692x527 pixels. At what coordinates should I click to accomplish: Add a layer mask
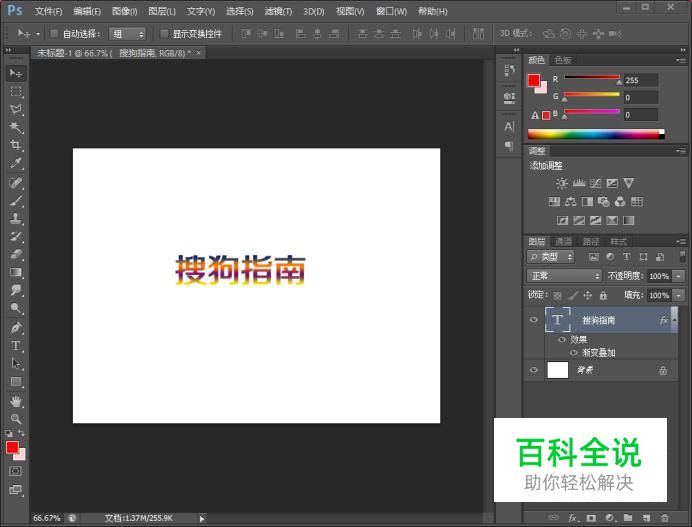591,518
